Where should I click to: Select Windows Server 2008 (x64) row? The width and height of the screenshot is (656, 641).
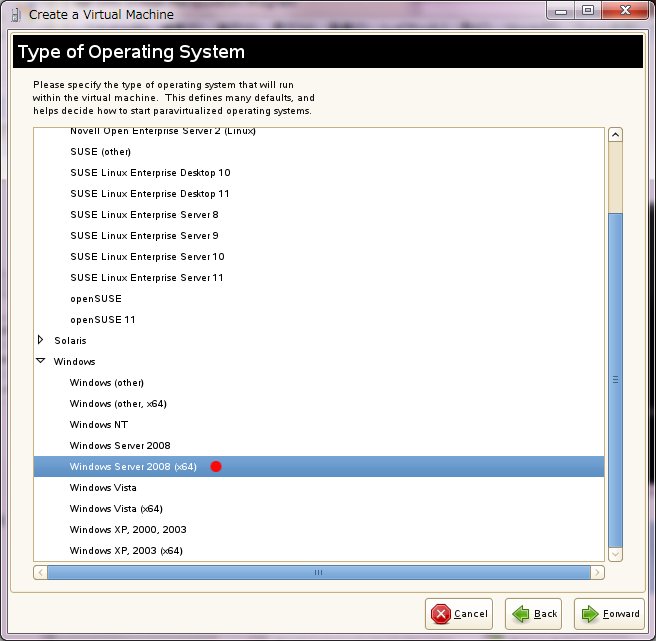tap(319, 467)
